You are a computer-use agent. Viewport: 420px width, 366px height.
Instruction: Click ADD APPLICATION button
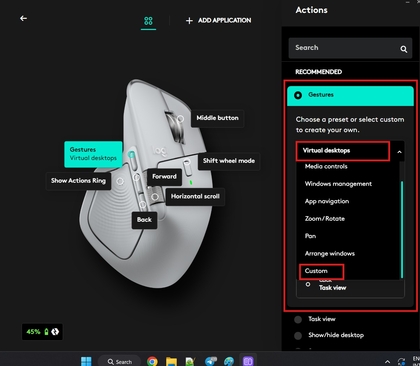tap(218, 21)
